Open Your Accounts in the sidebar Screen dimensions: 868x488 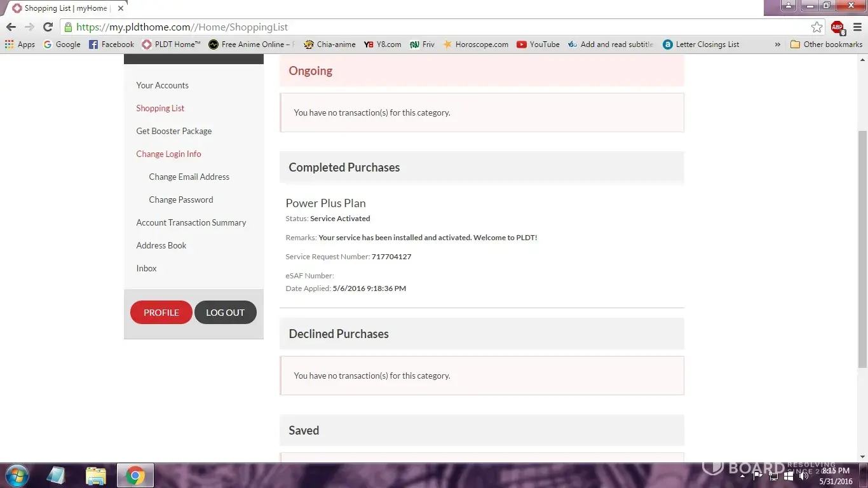(x=162, y=85)
